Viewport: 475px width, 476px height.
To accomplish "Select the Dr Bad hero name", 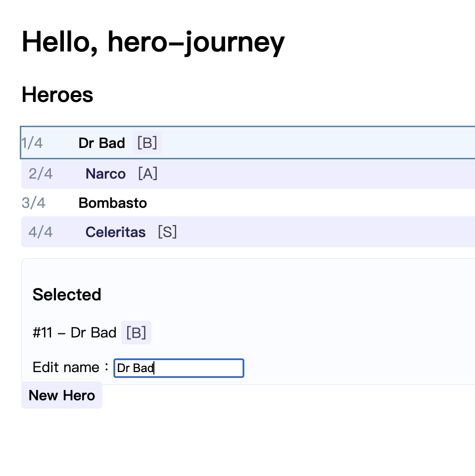I will coord(101,143).
